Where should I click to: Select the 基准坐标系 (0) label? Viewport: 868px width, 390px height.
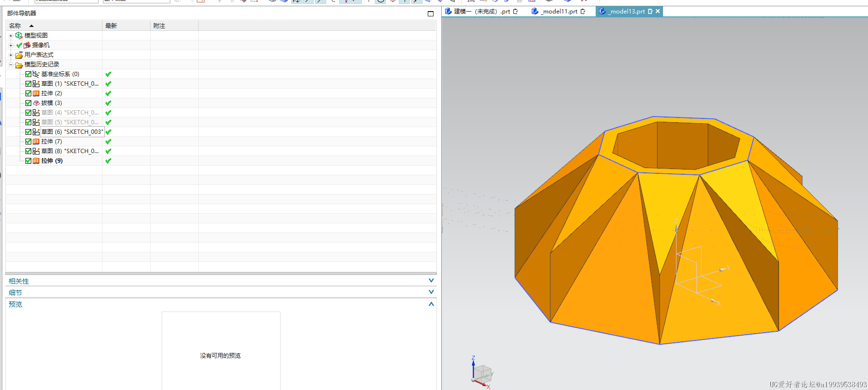(x=60, y=74)
